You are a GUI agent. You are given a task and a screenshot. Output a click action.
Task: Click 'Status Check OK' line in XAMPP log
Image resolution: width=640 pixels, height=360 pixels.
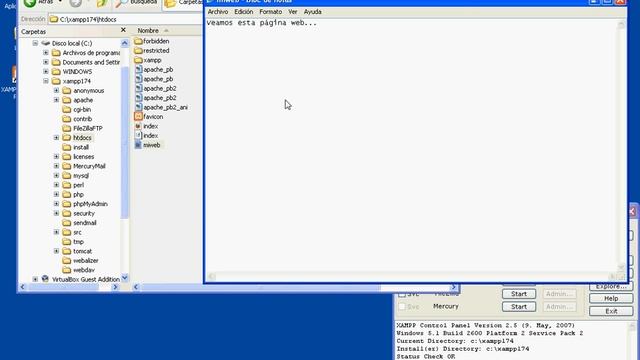[x=426, y=356]
